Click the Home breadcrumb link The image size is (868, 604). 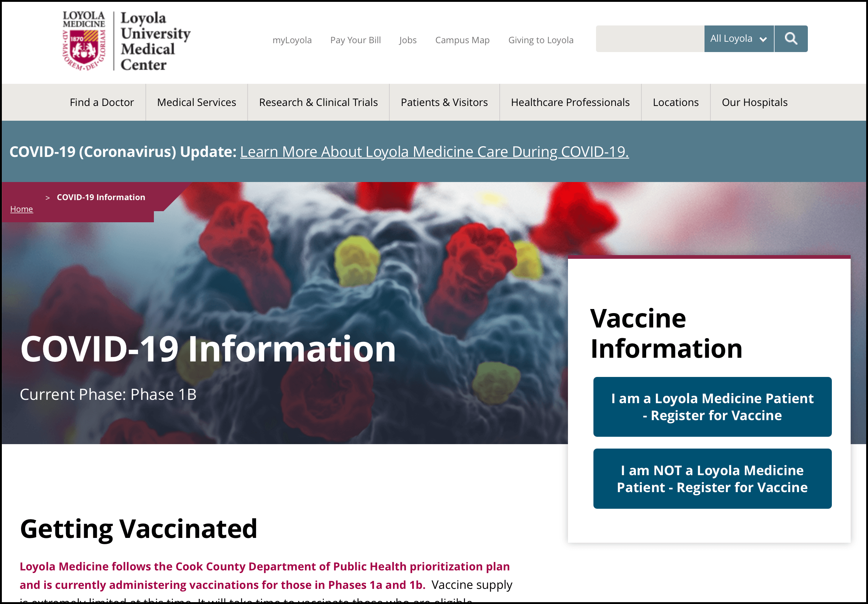point(21,209)
